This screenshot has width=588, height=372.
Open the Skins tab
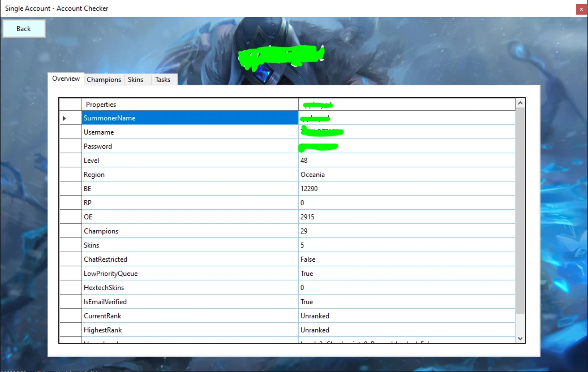136,80
